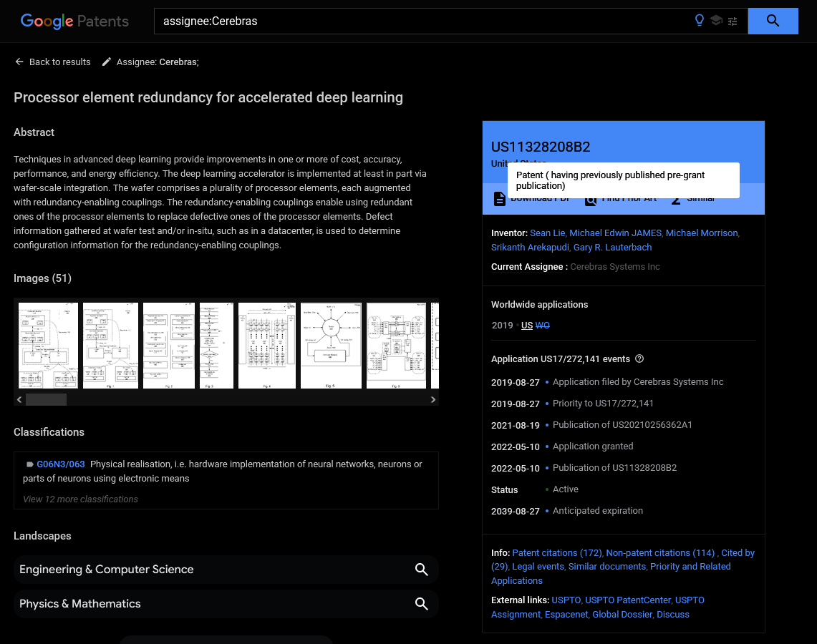Open classification G06N3/063 link
The height and width of the screenshot is (644, 817).
(x=60, y=464)
